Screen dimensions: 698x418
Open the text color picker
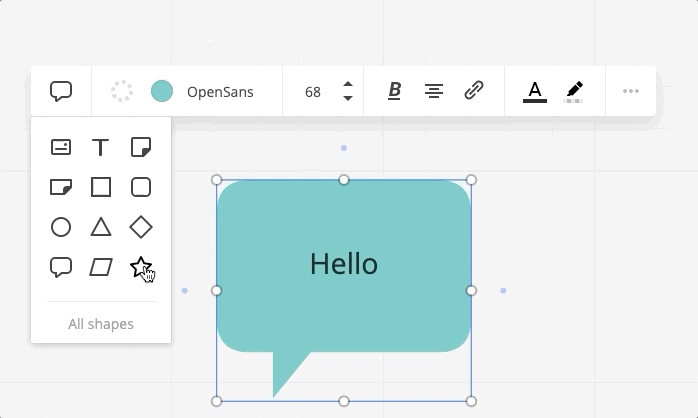[535, 91]
